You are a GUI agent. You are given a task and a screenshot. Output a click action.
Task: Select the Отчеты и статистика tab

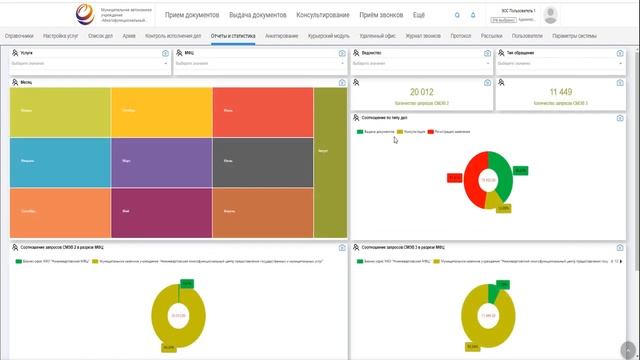tap(233, 36)
